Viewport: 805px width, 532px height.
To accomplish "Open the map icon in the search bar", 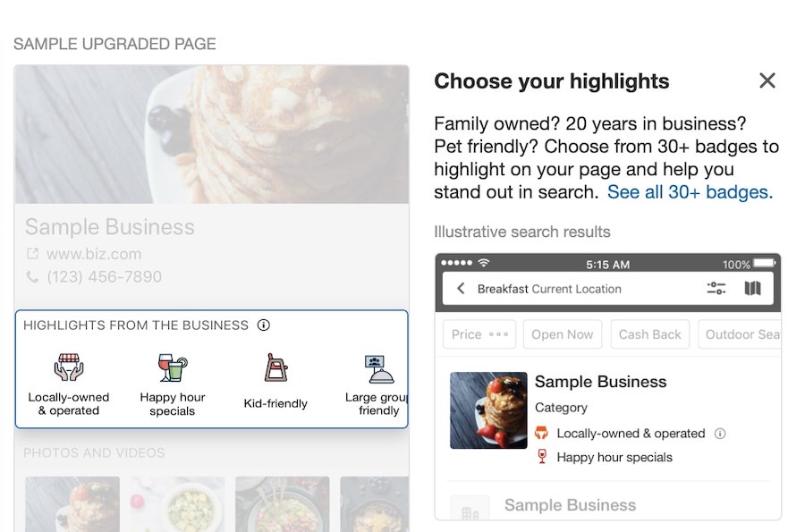I will coord(752,289).
